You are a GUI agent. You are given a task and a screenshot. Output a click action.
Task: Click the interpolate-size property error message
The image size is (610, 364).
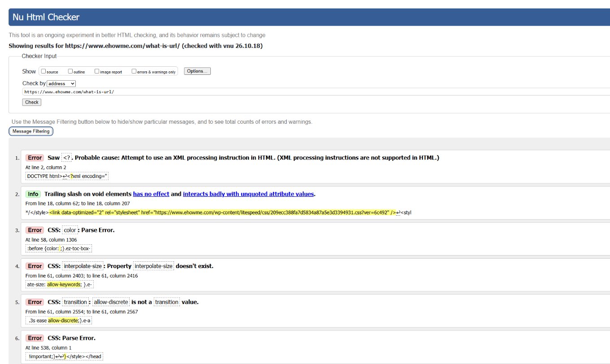pyautogui.click(x=131, y=266)
